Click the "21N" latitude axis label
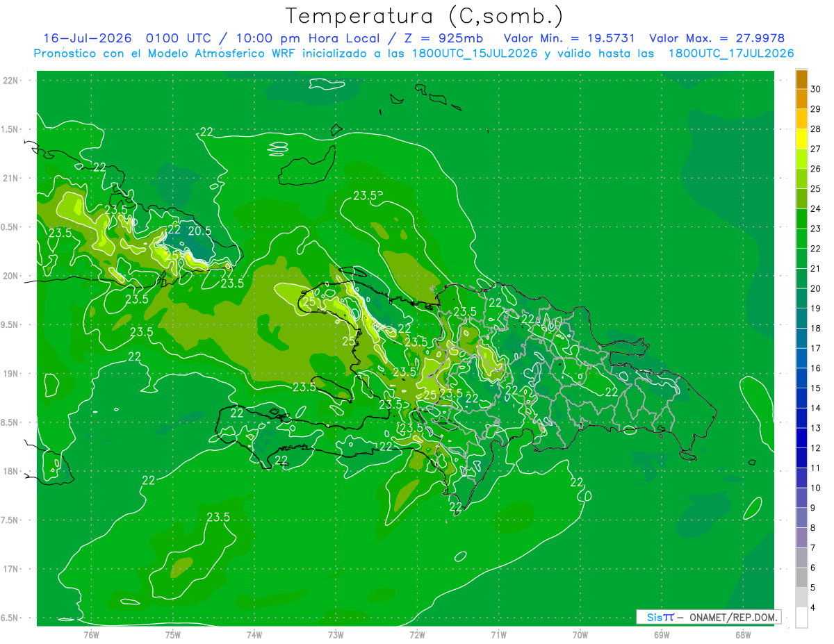 click(11, 178)
